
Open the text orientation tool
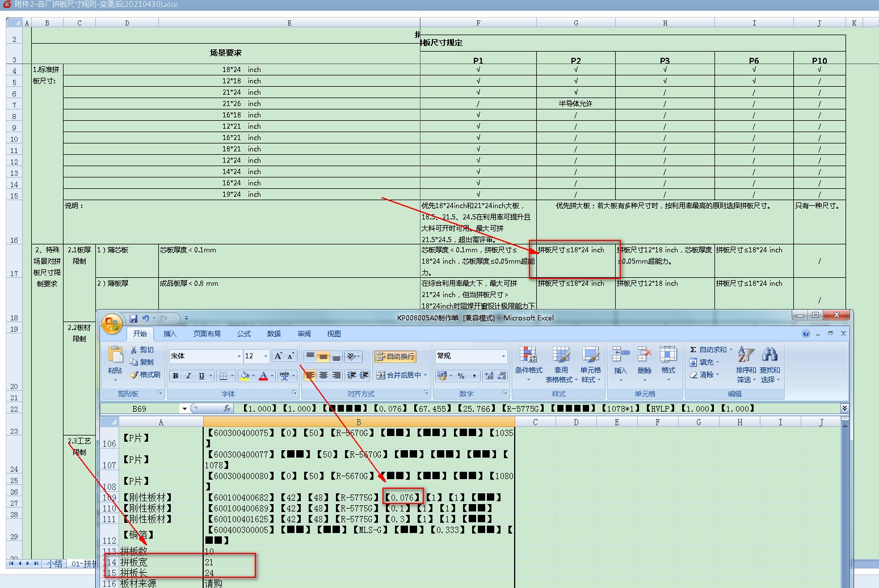[354, 356]
